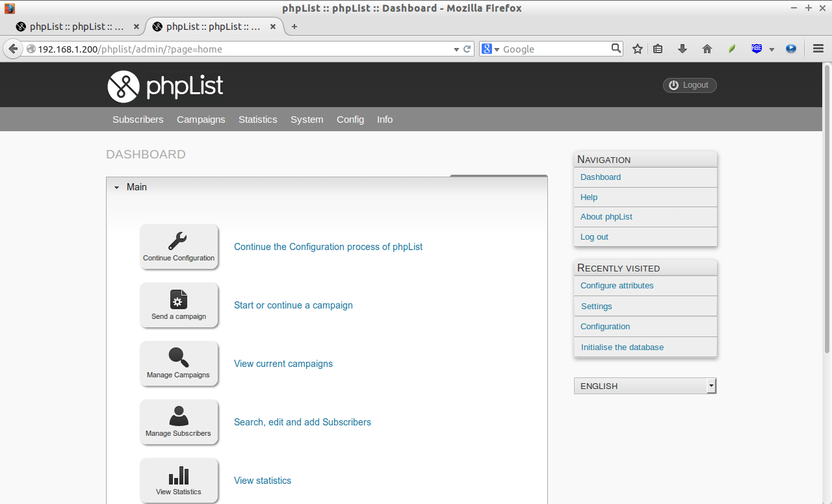
Task: Open the Config menu
Action: point(350,120)
